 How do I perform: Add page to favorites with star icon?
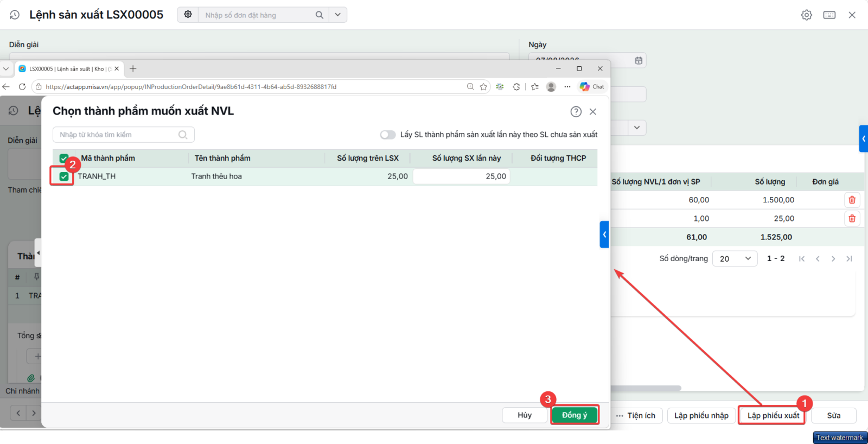click(x=483, y=87)
